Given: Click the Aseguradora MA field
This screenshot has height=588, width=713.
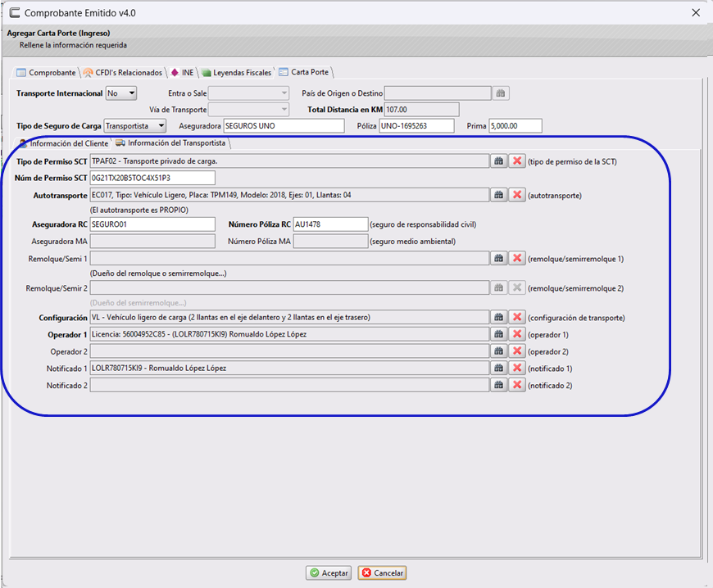Looking at the screenshot, I should tap(152, 242).
